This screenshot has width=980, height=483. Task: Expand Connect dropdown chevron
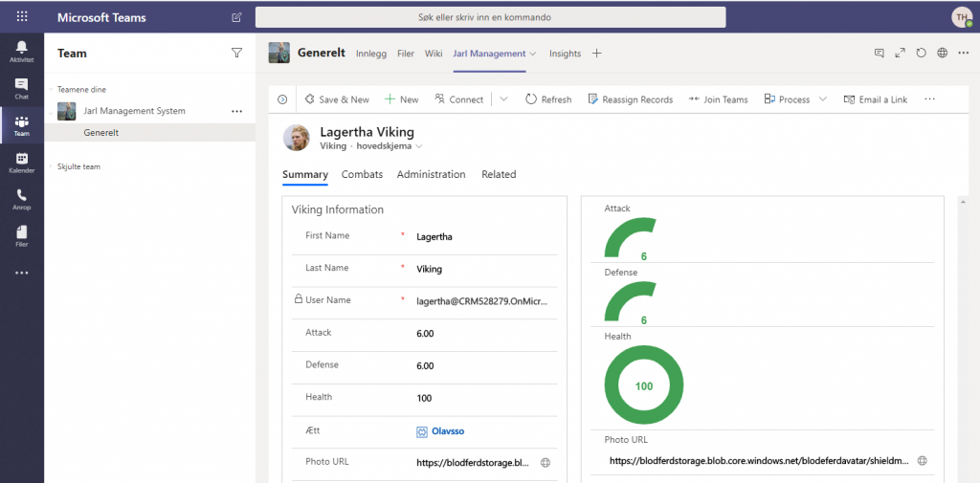point(503,99)
